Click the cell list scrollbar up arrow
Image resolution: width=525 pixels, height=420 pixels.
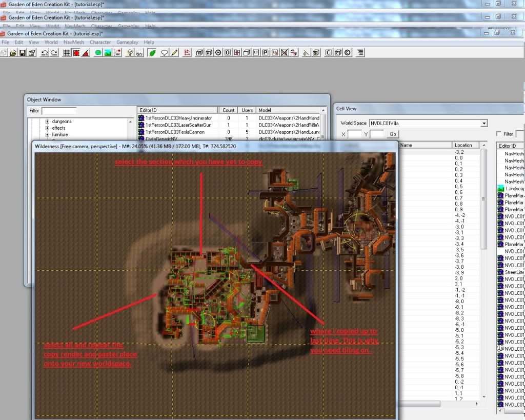click(484, 145)
